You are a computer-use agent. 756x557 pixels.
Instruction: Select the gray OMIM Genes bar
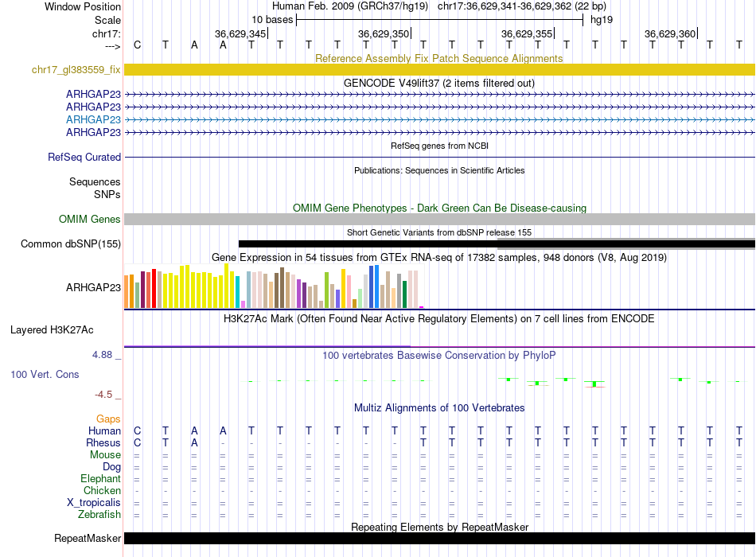[x=439, y=220]
